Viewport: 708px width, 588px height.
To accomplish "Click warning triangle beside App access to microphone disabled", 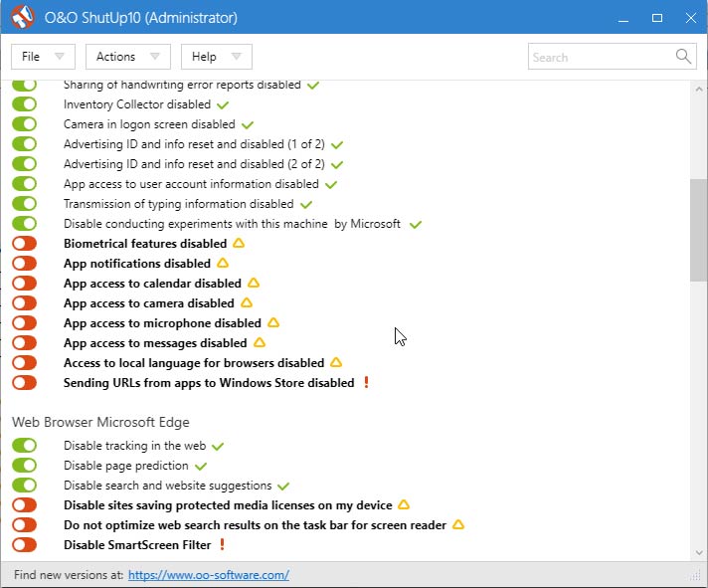I will point(273,322).
